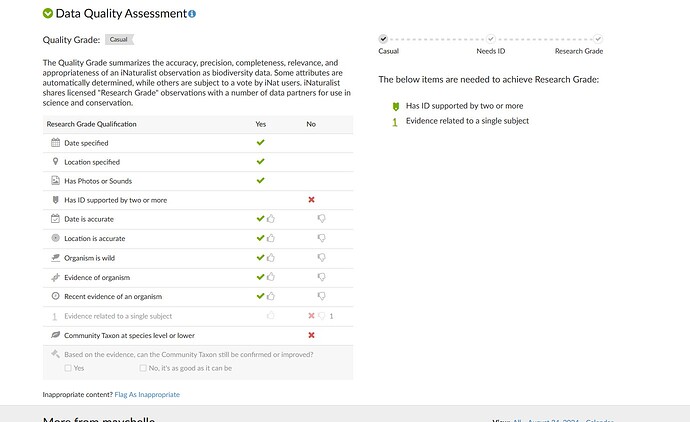The image size is (690, 422).
Task: Vote thumbs up for Location is accurate
Action: (271, 238)
